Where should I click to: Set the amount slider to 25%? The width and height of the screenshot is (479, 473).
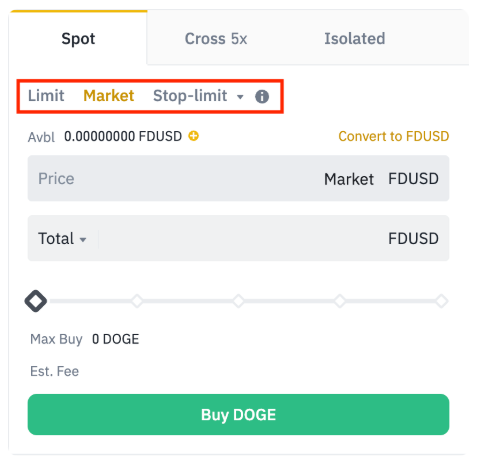pyautogui.click(x=137, y=301)
